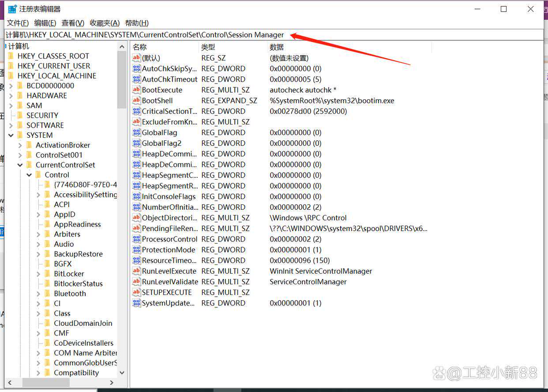The height and width of the screenshot is (392, 548).
Task: Collapse the CurrentControlSet node
Action: [x=20, y=165]
